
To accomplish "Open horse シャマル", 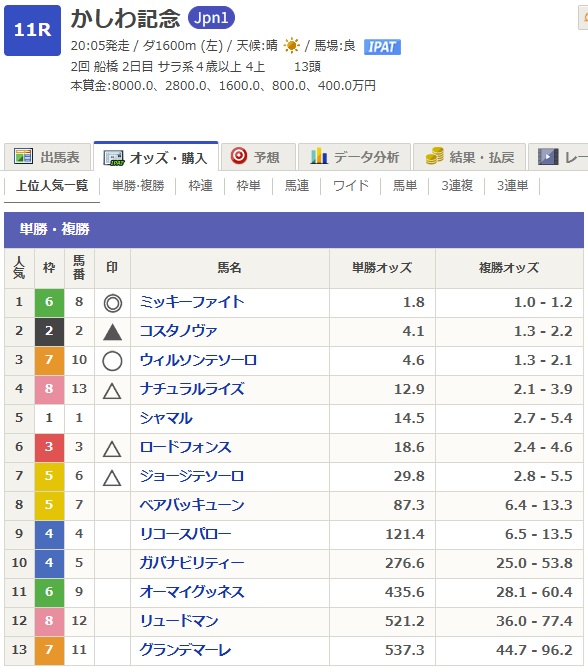I will click(x=166, y=418).
